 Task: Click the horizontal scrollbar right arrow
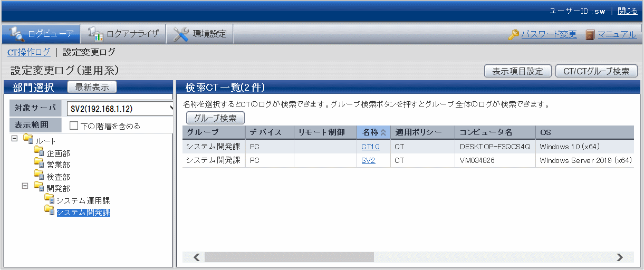620,257
